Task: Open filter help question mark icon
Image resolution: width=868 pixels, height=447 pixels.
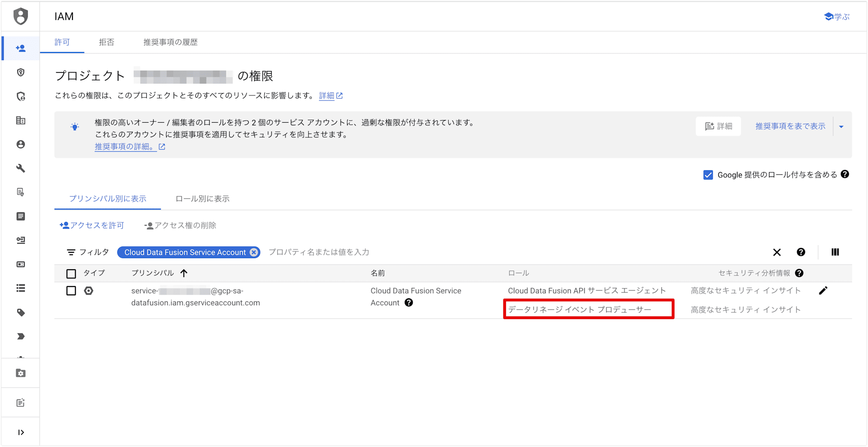Action: coord(801,252)
